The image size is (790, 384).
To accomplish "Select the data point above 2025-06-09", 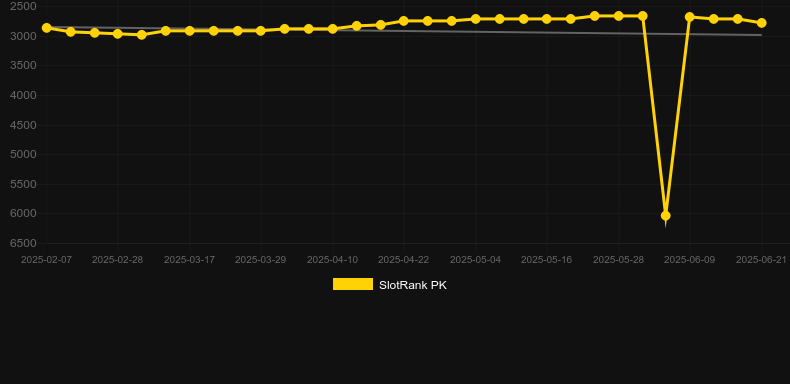I will coord(690,17).
